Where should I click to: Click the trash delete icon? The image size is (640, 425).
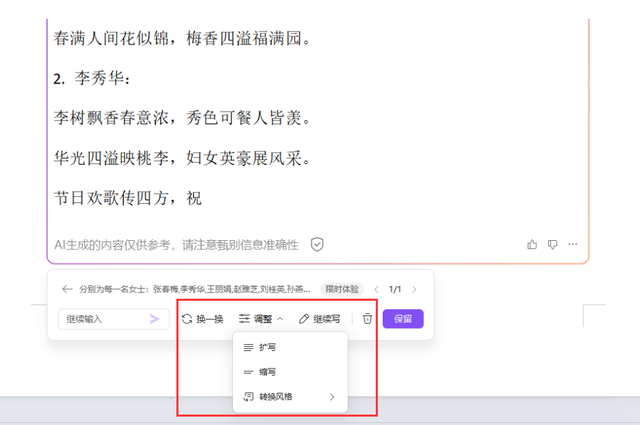point(367,319)
